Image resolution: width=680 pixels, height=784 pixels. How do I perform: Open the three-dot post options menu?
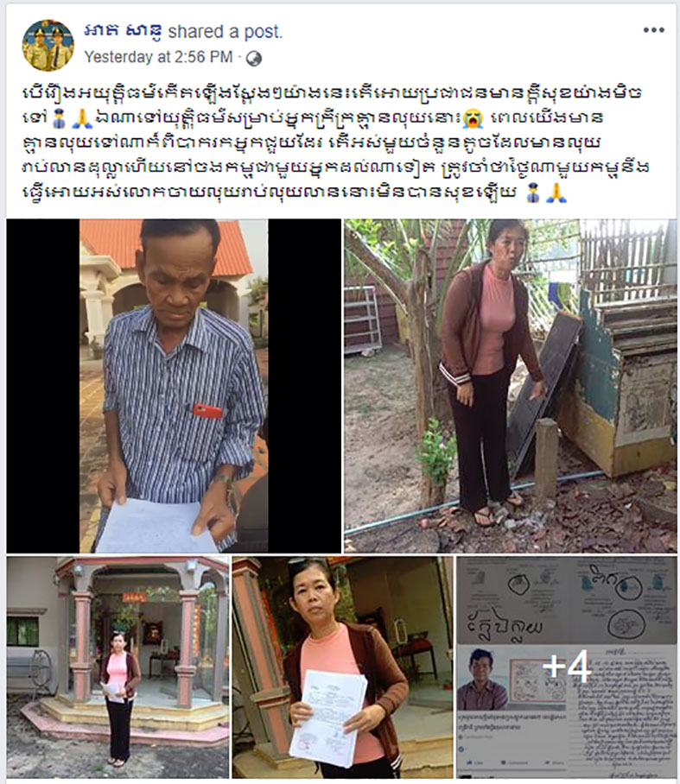[x=653, y=30]
